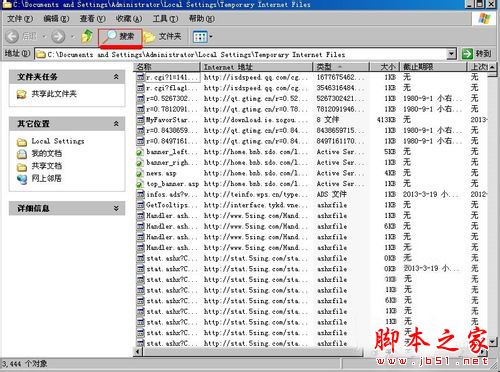Click the 共享此文件夹 link
500x372 pixels.
point(54,94)
